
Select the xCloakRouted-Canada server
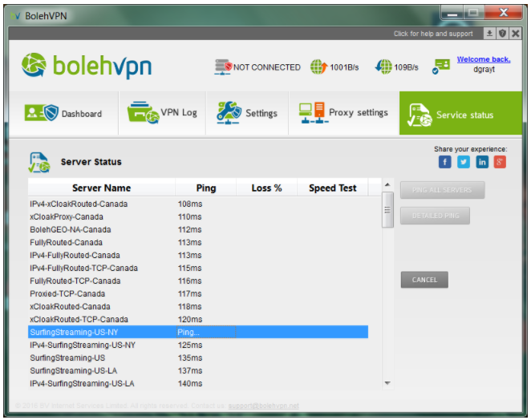pyautogui.click(x=198, y=307)
